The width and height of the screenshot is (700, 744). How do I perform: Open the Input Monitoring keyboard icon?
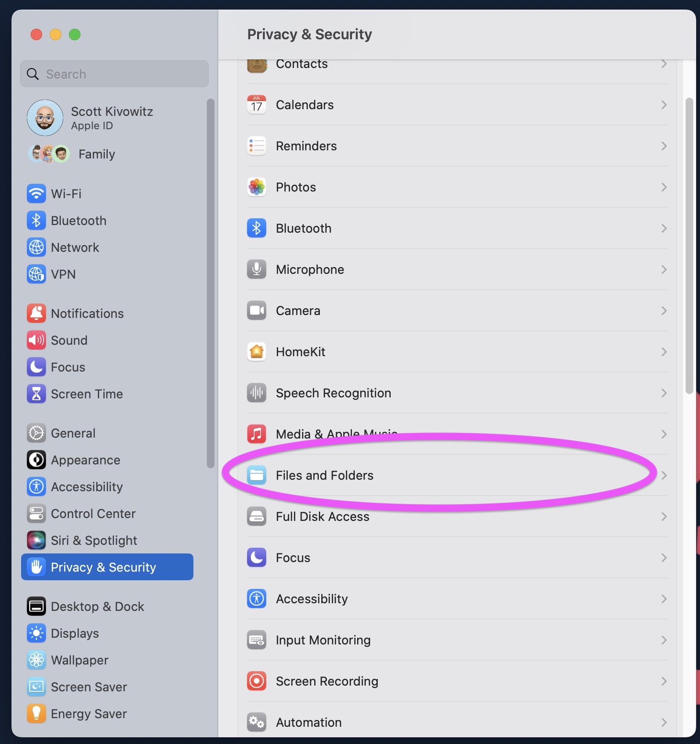(x=257, y=640)
